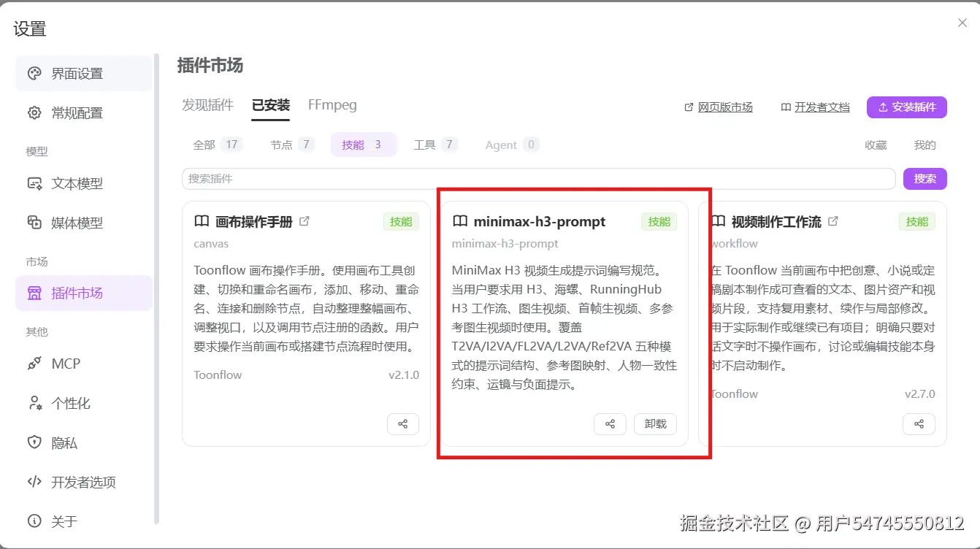Click the settings sidebar scrollbar
Screen dimensions: 980x549
coord(156,288)
